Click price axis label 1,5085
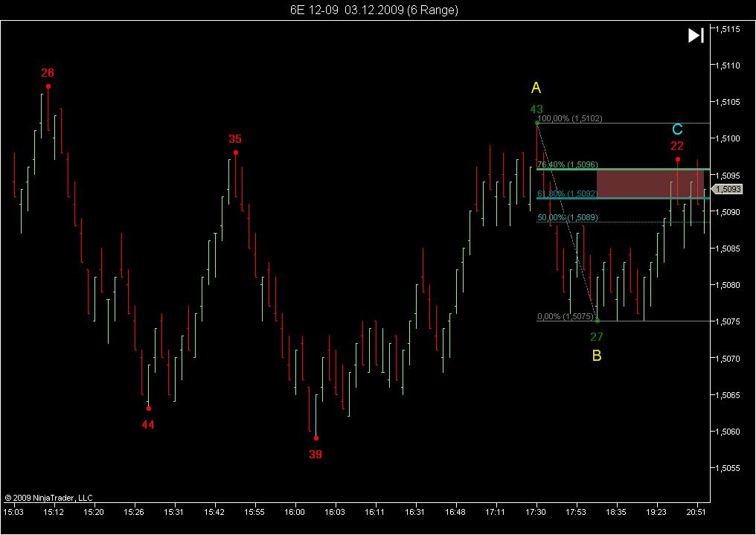The width and height of the screenshot is (756, 535). coord(728,249)
